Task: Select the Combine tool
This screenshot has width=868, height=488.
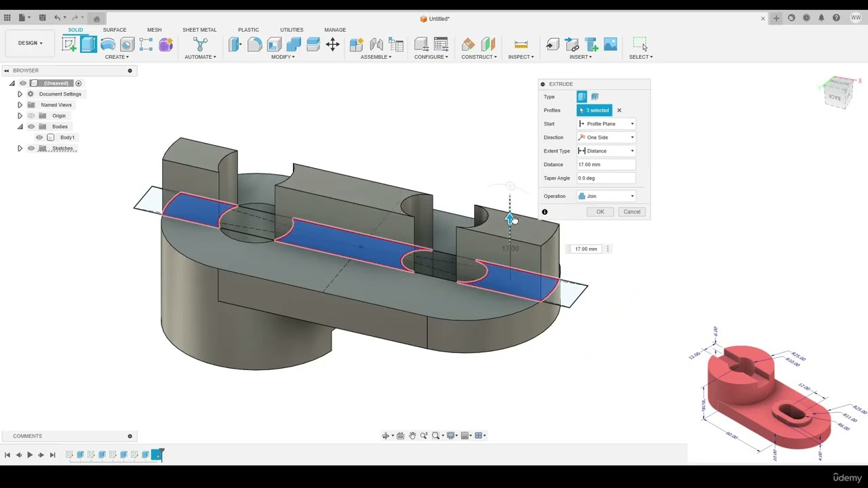Action: pos(294,45)
